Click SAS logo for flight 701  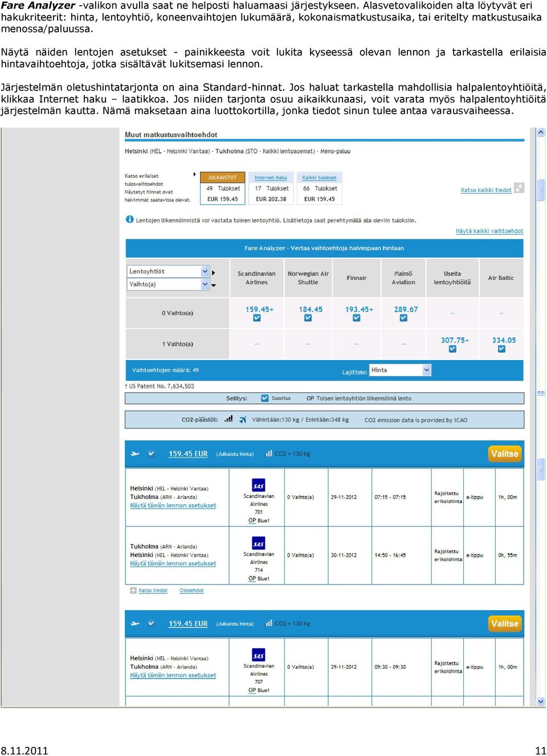259,485
